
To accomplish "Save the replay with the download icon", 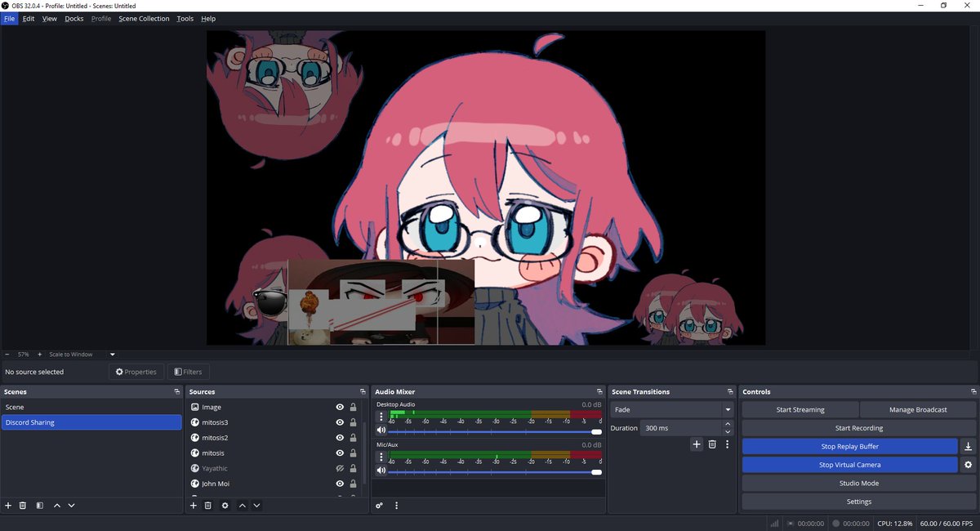I will (x=969, y=446).
